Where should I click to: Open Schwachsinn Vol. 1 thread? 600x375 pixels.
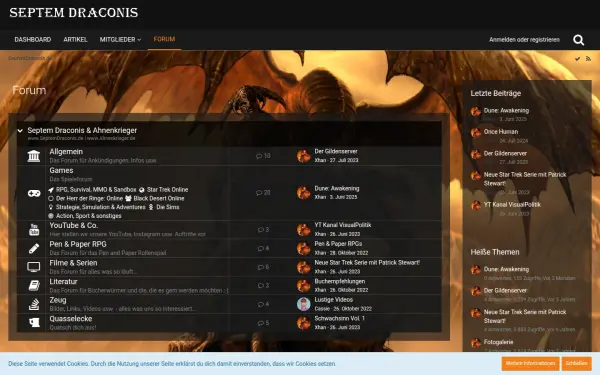(339, 318)
